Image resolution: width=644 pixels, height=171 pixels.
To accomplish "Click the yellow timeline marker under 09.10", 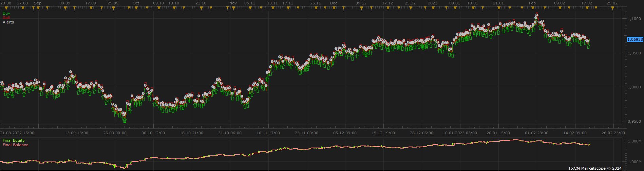I will [x=158, y=8].
